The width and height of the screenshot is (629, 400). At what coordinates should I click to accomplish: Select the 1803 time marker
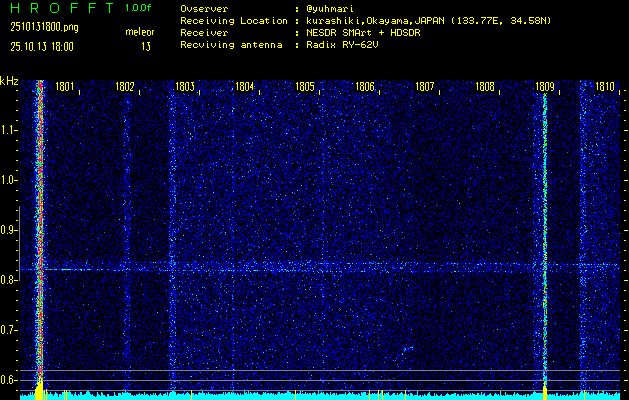click(185, 87)
